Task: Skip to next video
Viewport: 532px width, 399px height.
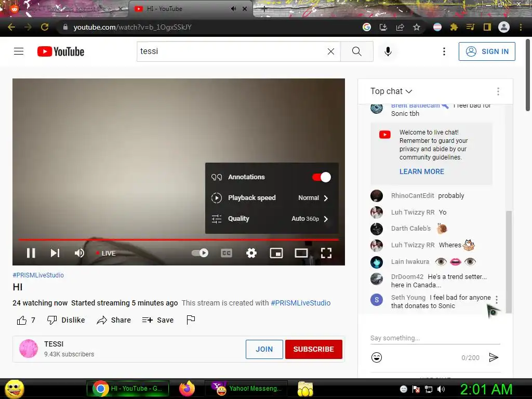Action: point(55,253)
